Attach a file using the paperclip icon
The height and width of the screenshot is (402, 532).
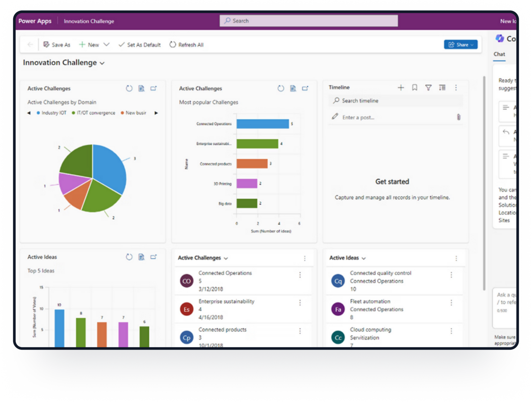459,117
